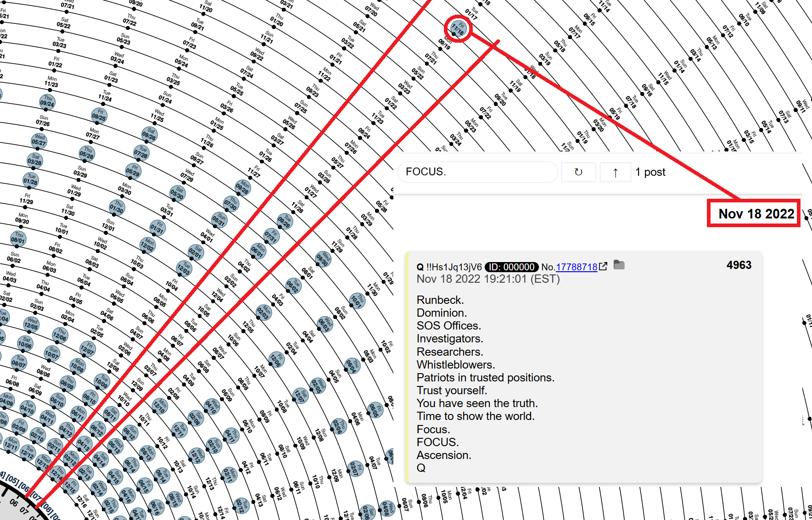
Task: Select the Mon 02/03 highlighted marker
Action: pos(264,313)
